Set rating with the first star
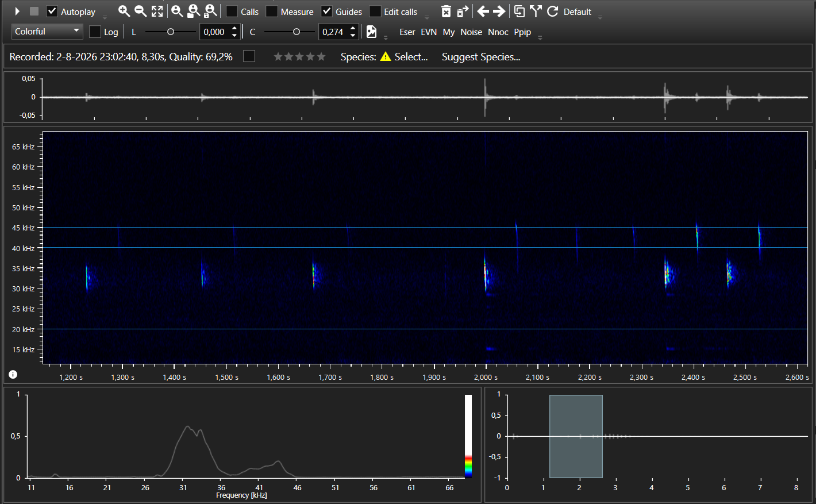This screenshot has width=816, height=504. pos(278,56)
